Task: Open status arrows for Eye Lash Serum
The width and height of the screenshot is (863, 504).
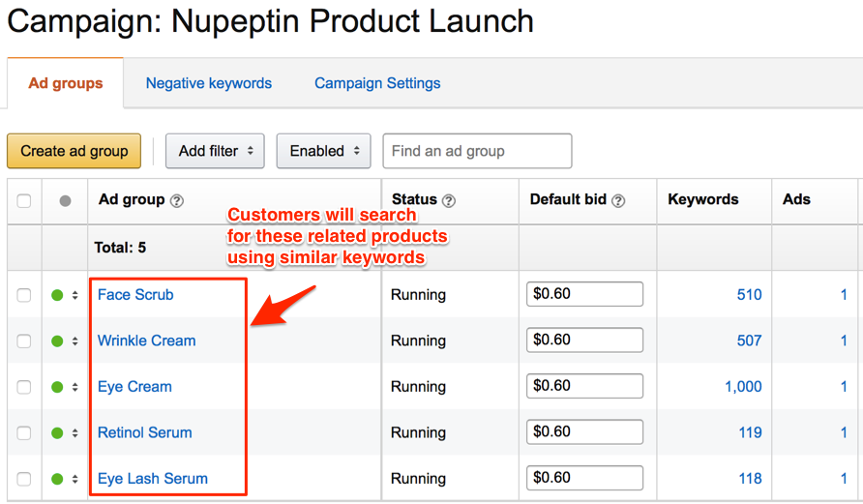Action: tap(74, 479)
